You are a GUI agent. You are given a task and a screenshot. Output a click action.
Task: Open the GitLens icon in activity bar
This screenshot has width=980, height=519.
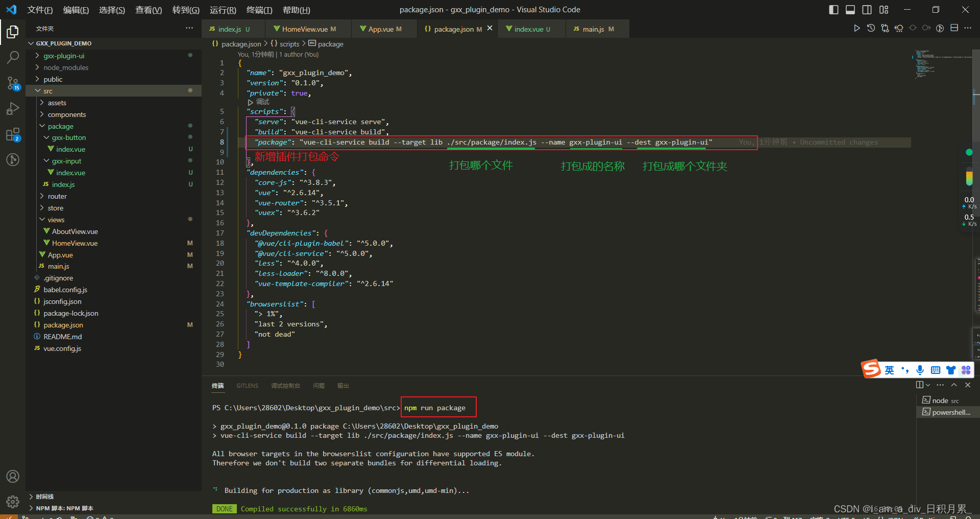point(13,160)
